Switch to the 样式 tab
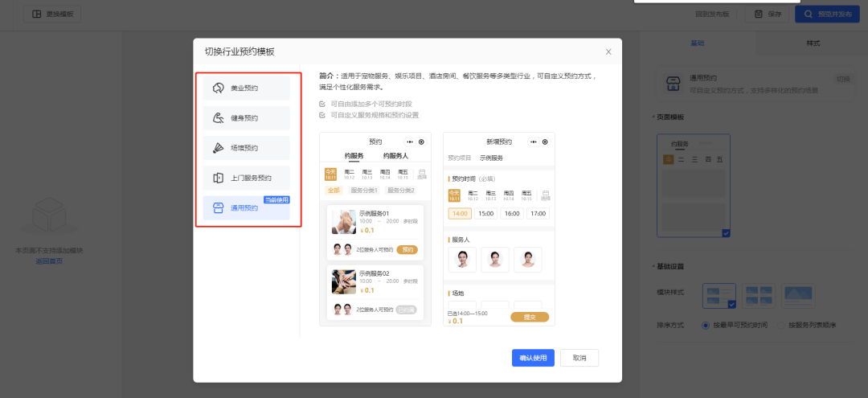 pos(813,43)
